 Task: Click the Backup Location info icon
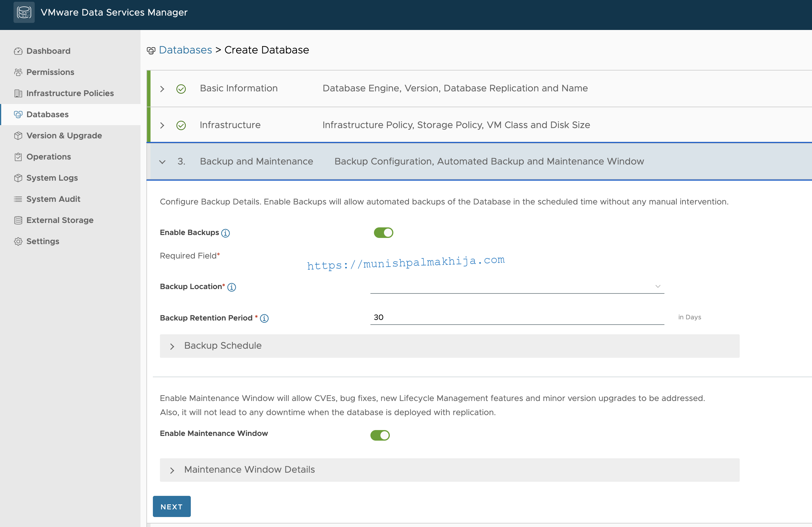point(232,287)
